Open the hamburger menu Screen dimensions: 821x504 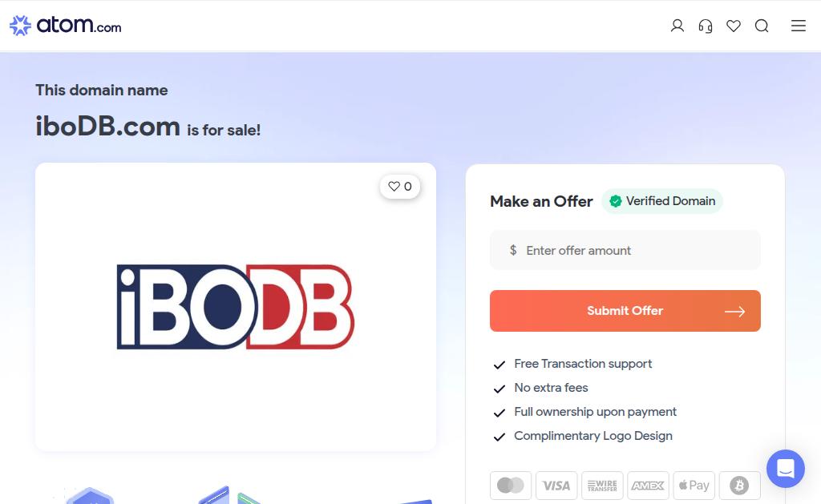pyautogui.click(x=799, y=26)
